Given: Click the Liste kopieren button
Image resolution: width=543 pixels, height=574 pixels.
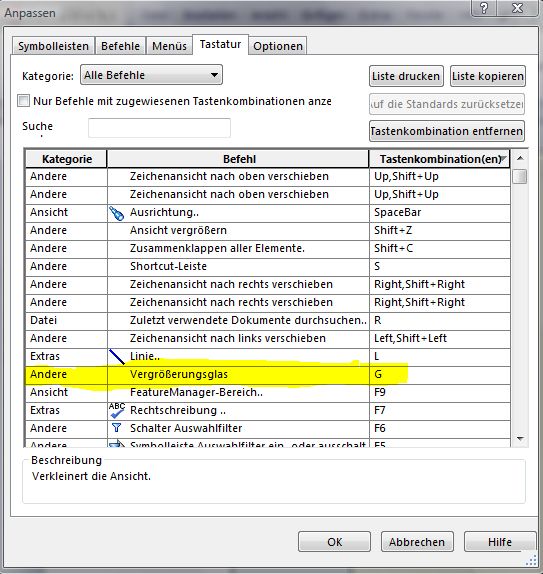Looking at the screenshot, I should click(x=488, y=76).
